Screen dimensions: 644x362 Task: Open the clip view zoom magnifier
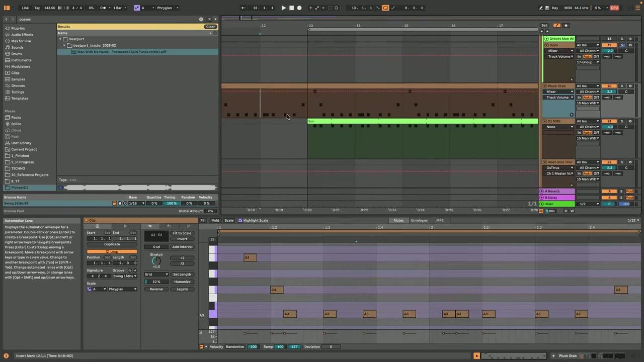pyautogui.click(x=203, y=220)
